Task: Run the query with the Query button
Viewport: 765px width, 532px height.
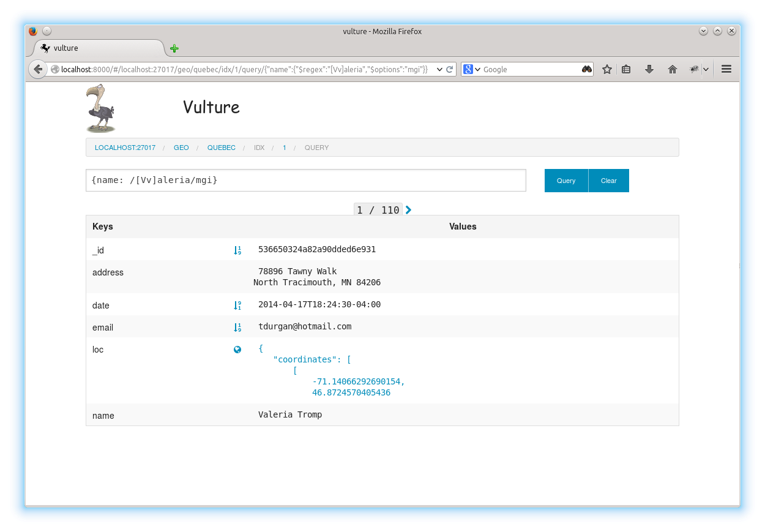Action: click(x=566, y=181)
